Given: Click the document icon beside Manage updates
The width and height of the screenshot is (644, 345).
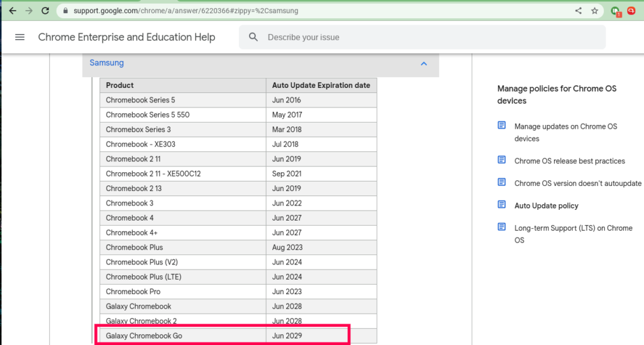Looking at the screenshot, I should click(x=501, y=125).
